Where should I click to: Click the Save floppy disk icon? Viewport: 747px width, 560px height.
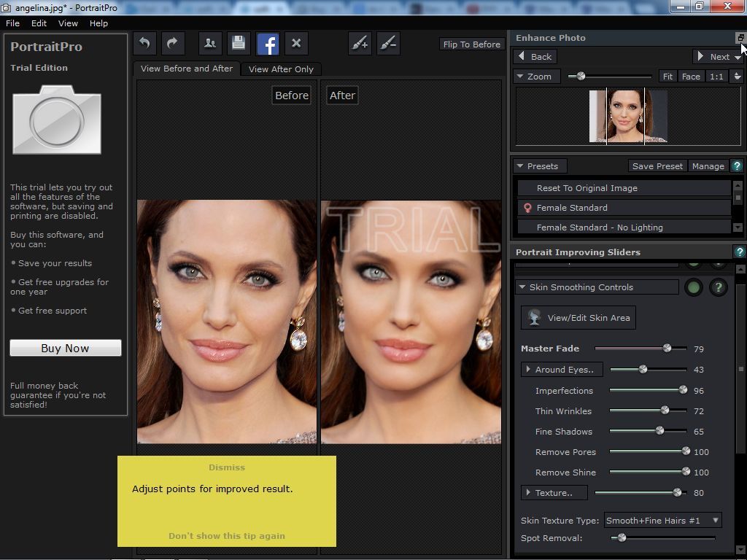[239, 44]
